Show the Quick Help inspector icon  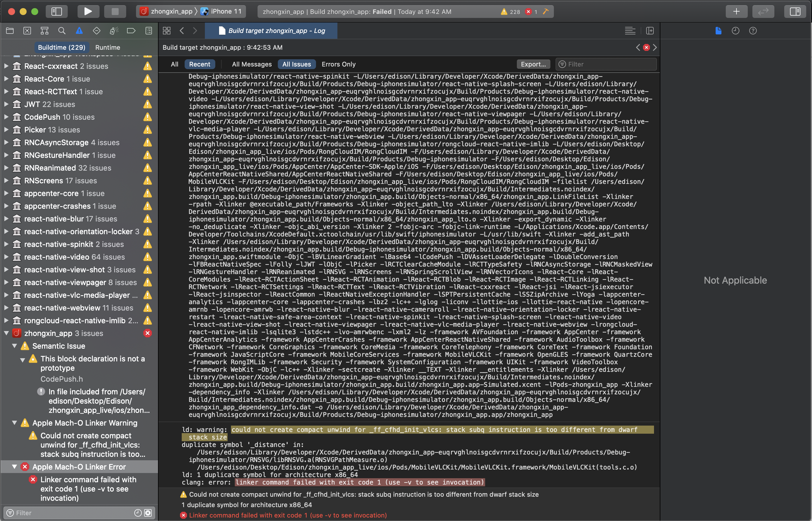pos(753,31)
